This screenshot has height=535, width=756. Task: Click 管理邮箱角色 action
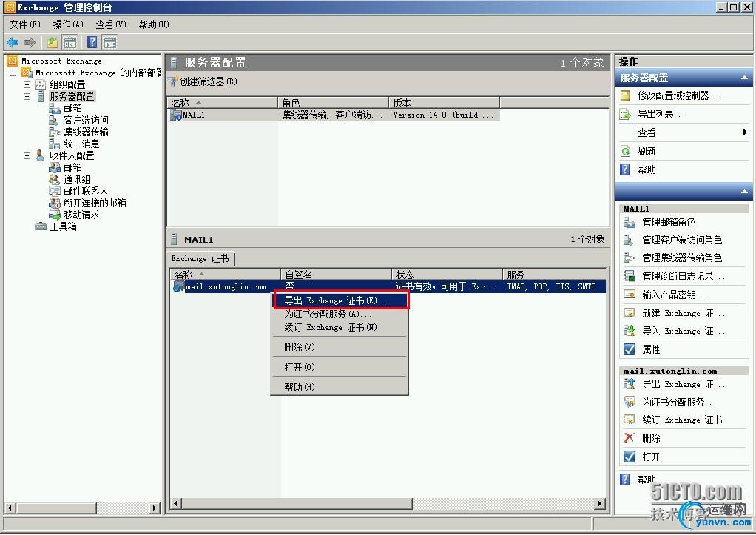tap(669, 223)
